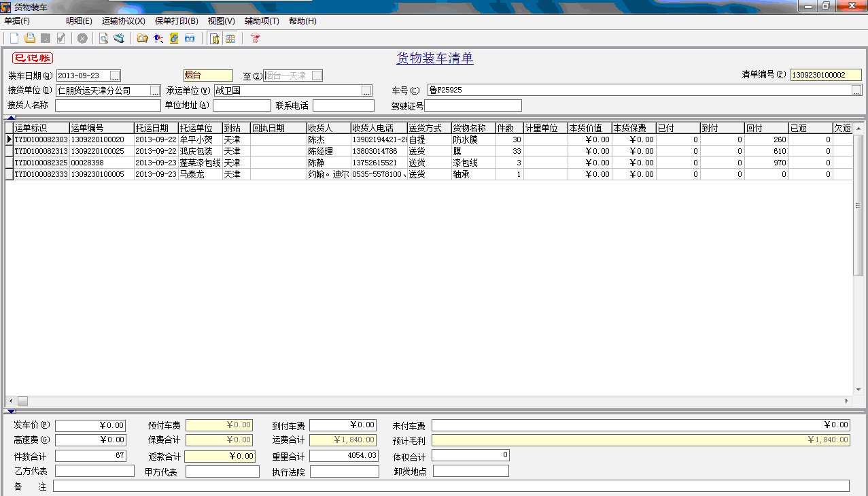Click the 货物装车清单 title link
The width and height of the screenshot is (868, 496).
click(435, 59)
